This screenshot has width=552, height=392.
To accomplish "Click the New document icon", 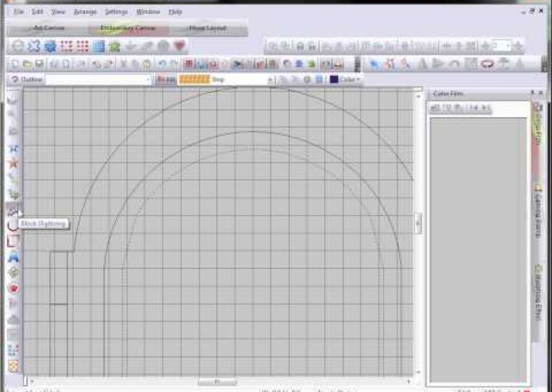I will point(14,65).
